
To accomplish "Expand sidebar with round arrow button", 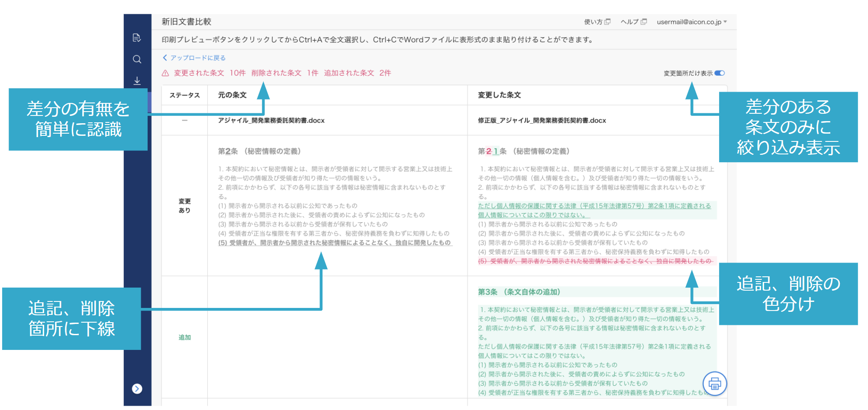I will point(137,389).
